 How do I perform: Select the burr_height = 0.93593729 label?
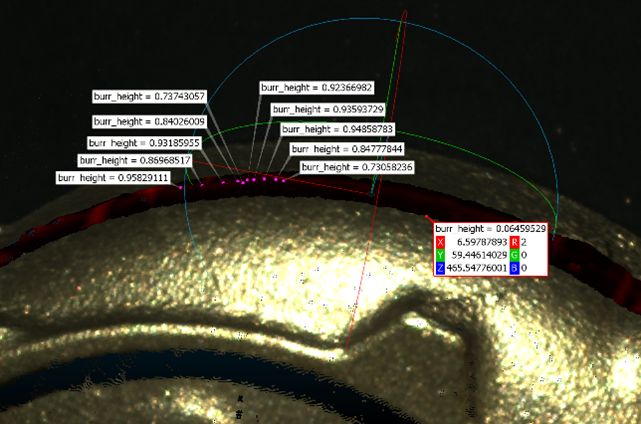pos(328,109)
